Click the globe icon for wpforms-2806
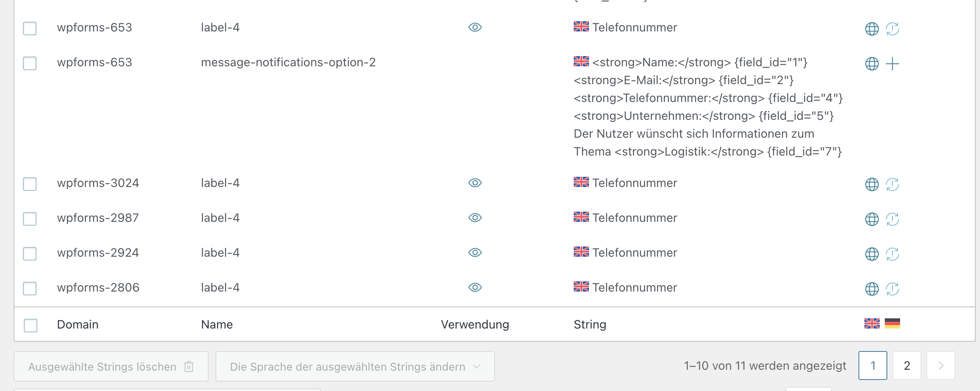The height and width of the screenshot is (391, 980). point(872,289)
